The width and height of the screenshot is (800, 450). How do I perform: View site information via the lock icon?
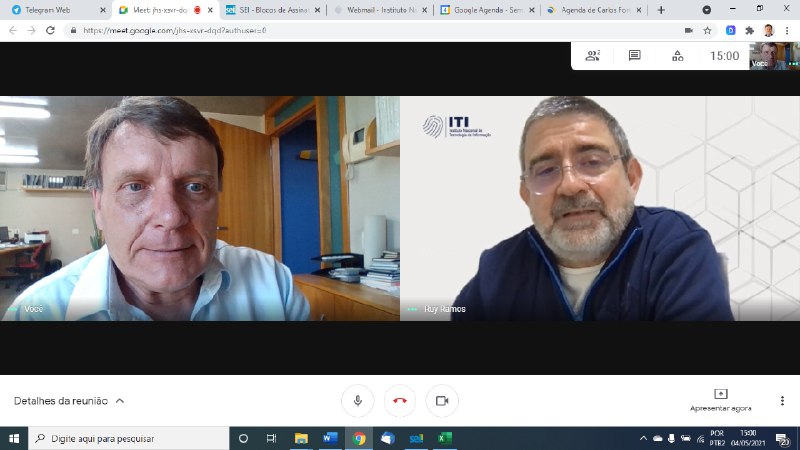[73, 31]
